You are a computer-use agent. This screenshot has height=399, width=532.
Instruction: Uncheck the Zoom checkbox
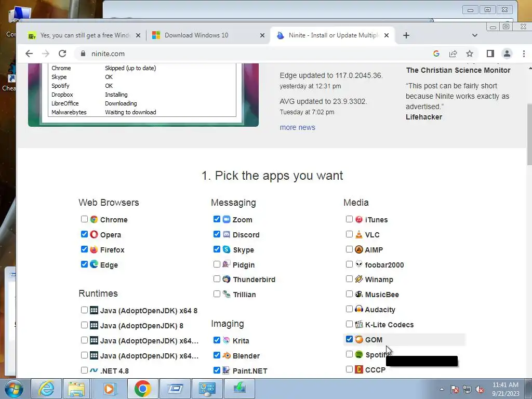217,219
